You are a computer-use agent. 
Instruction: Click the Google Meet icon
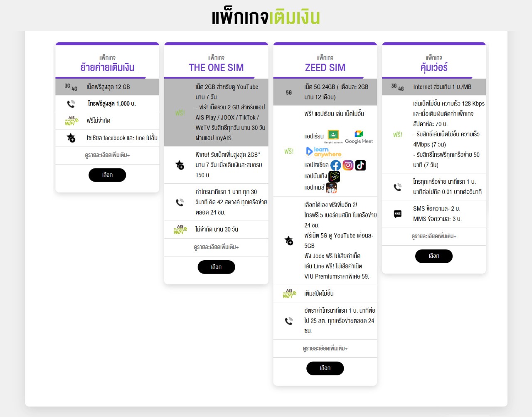point(359,137)
